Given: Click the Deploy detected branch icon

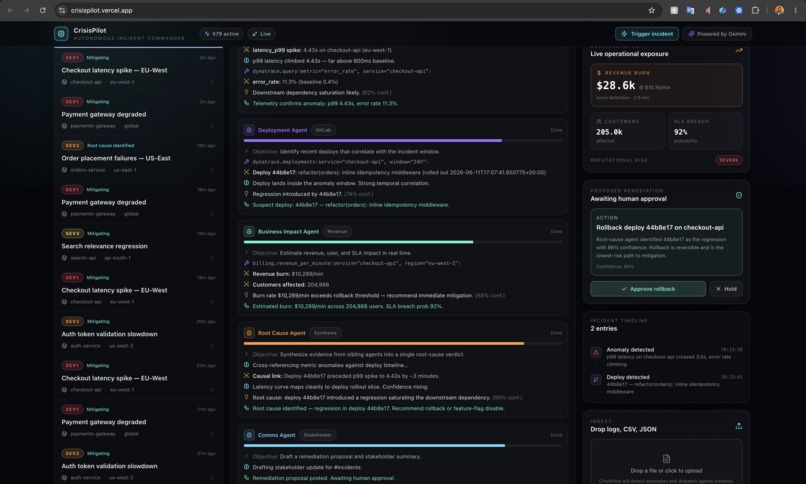Looking at the screenshot, I should [596, 380].
